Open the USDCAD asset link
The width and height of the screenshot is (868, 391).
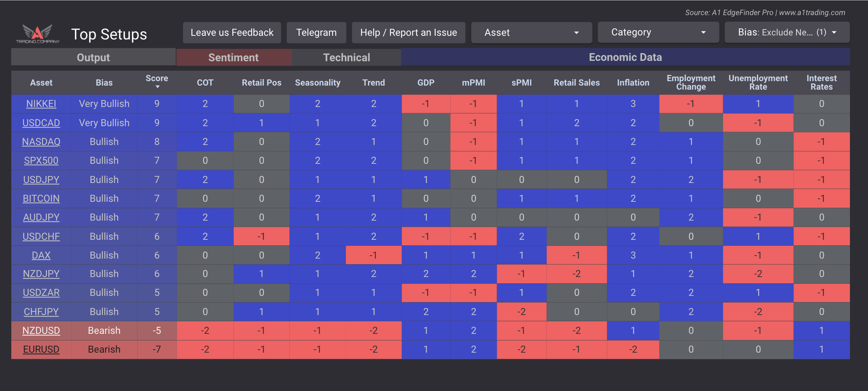tap(41, 123)
